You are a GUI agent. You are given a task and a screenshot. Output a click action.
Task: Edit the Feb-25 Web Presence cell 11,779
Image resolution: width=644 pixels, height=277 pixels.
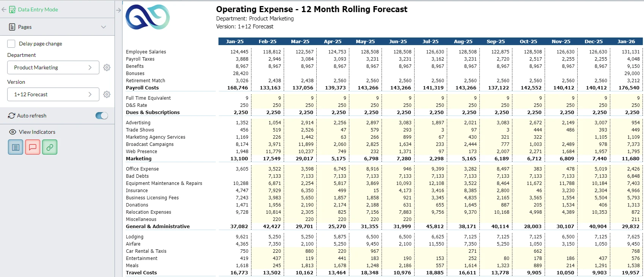coord(267,151)
